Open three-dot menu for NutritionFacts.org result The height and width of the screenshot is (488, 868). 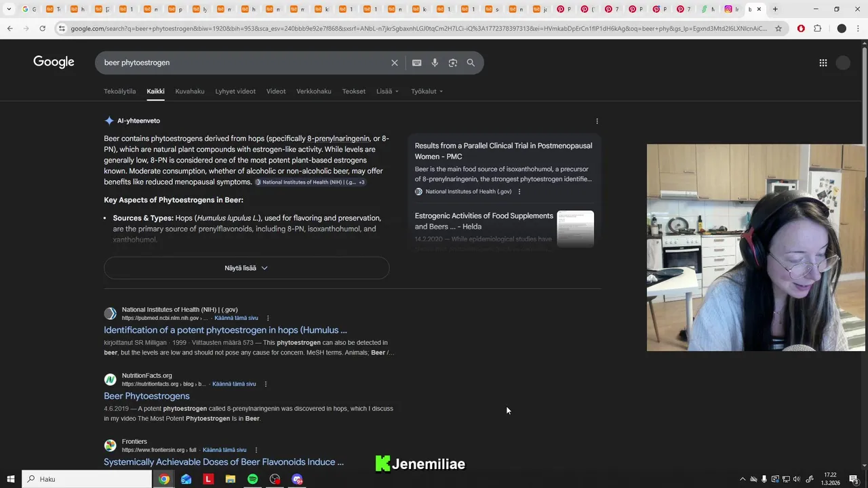click(266, 384)
